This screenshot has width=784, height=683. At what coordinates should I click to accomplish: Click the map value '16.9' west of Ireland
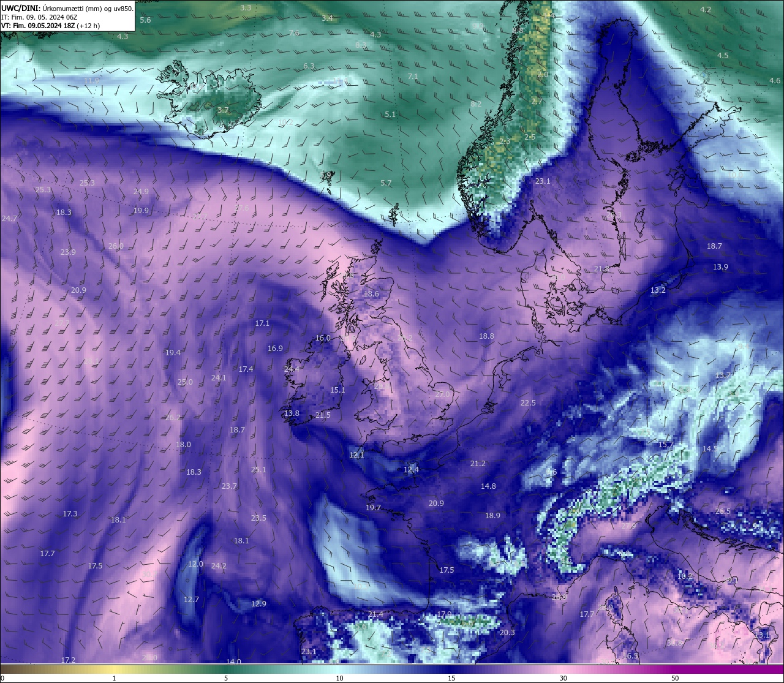(x=275, y=349)
